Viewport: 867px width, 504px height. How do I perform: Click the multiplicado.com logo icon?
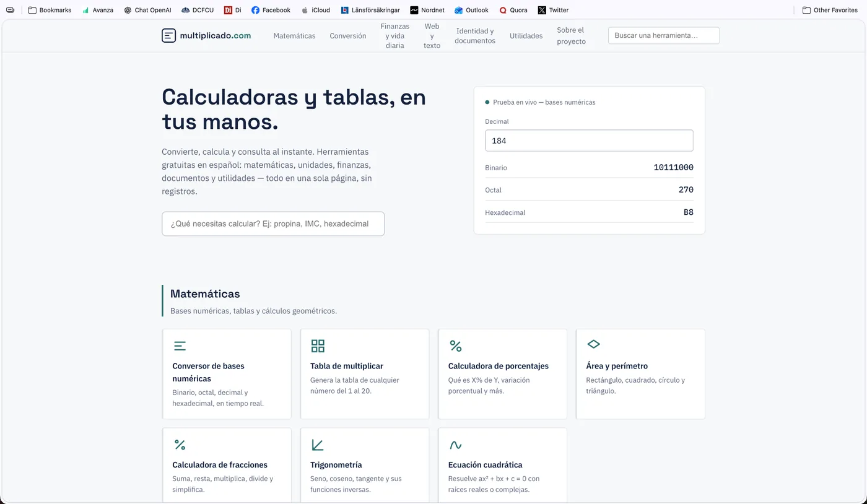click(168, 36)
